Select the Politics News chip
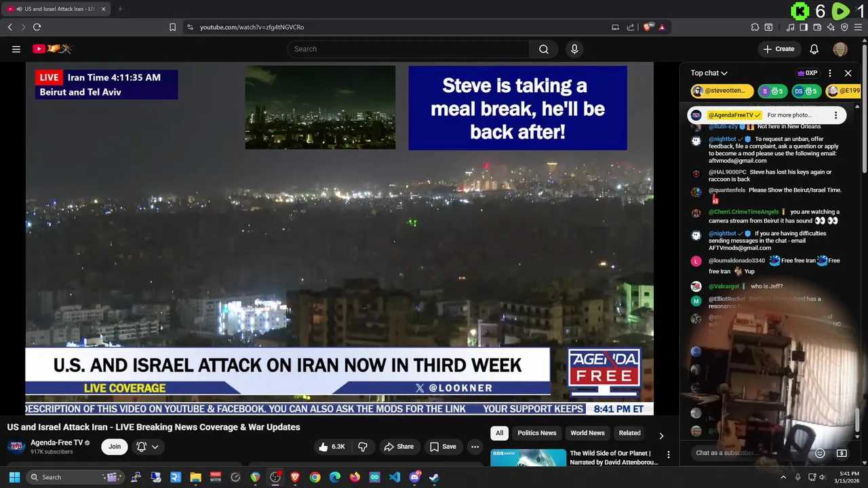868x488 pixels. [536, 433]
